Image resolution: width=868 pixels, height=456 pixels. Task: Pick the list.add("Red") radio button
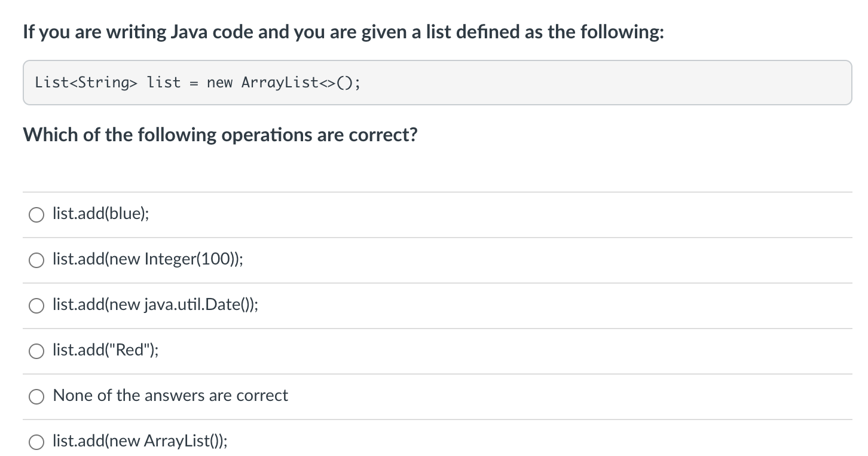[x=36, y=351]
